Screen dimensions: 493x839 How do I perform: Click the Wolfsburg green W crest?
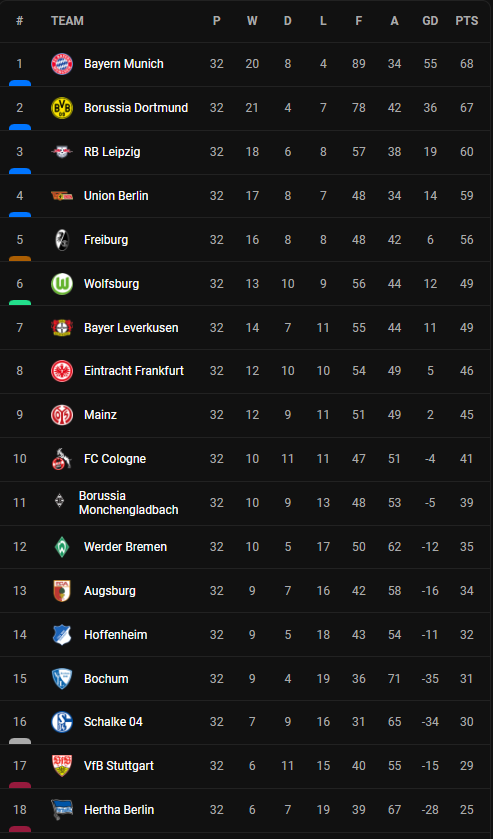(x=62, y=284)
